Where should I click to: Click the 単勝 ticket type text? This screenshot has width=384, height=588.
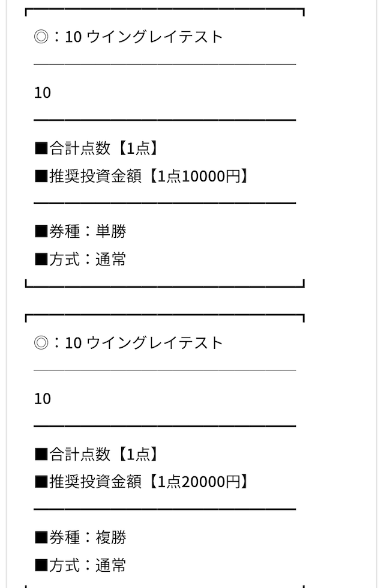(111, 231)
